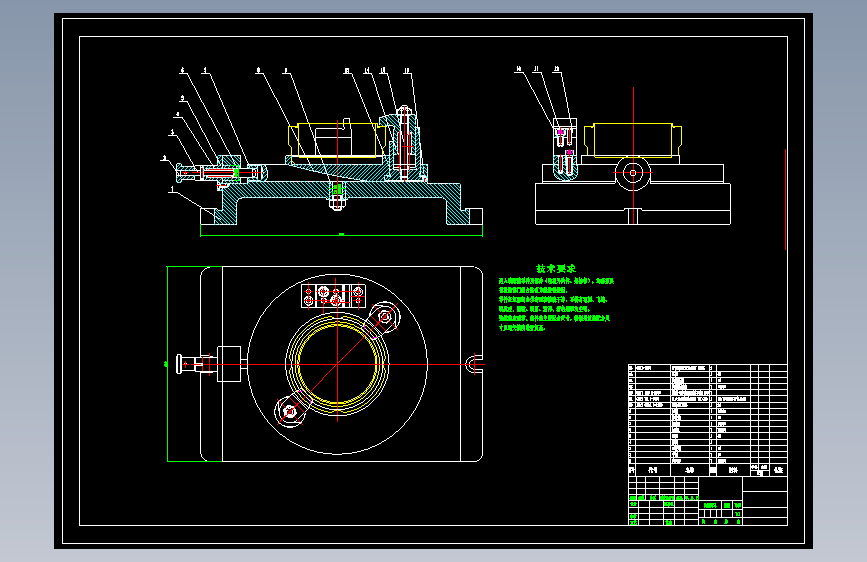Select the clamp circle at upper right of ring

click(x=384, y=318)
